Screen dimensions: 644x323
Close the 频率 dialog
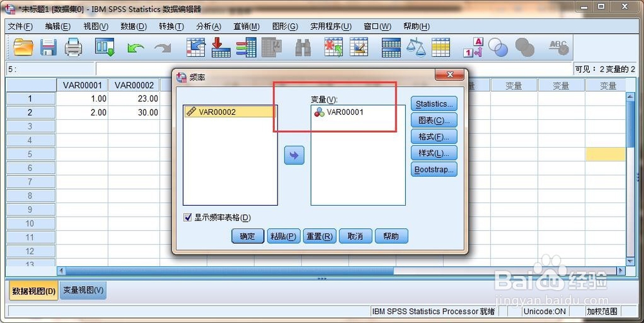click(x=450, y=74)
